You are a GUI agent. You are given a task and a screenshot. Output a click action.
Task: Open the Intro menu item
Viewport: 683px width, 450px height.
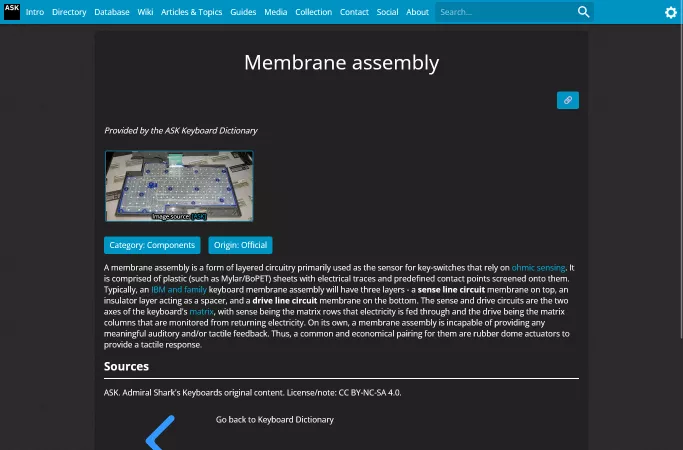(35, 12)
